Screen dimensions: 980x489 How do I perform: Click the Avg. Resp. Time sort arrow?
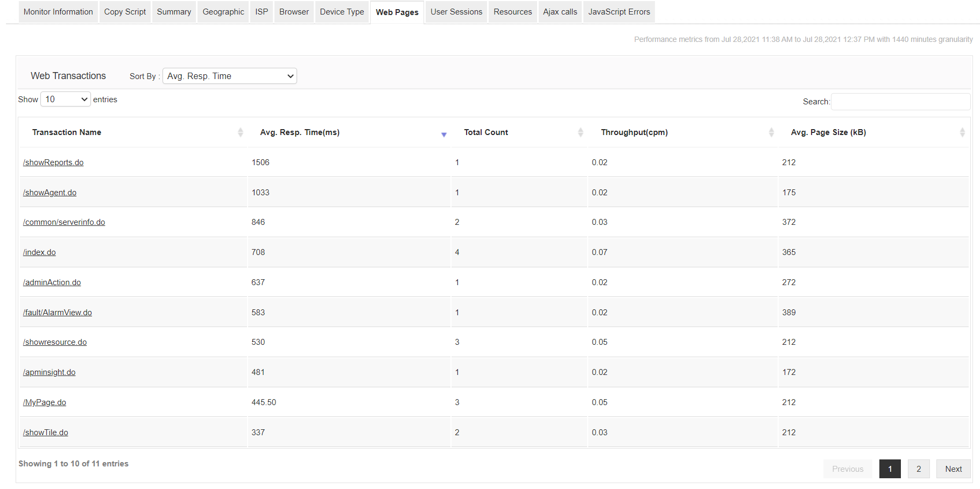[443, 134]
